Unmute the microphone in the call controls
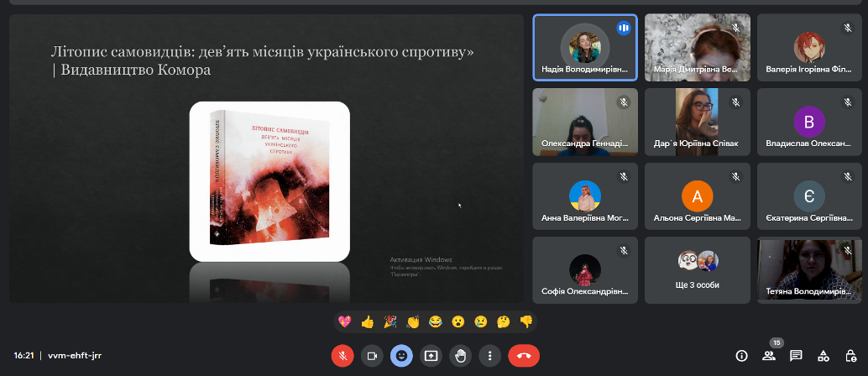The width and height of the screenshot is (868, 376). click(342, 356)
